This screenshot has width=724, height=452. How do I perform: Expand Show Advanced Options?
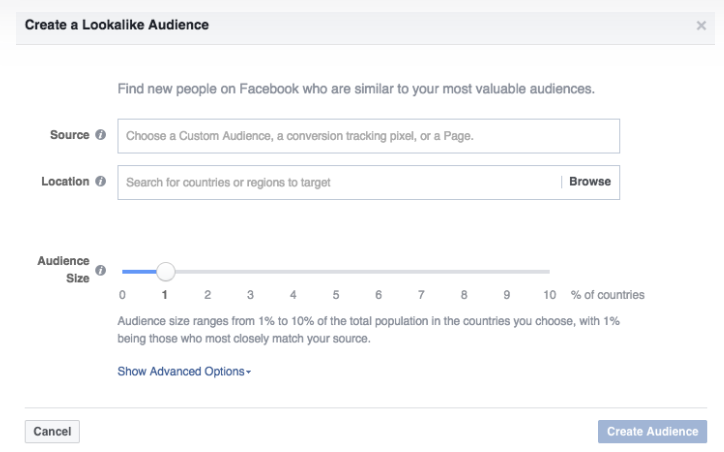point(184,371)
